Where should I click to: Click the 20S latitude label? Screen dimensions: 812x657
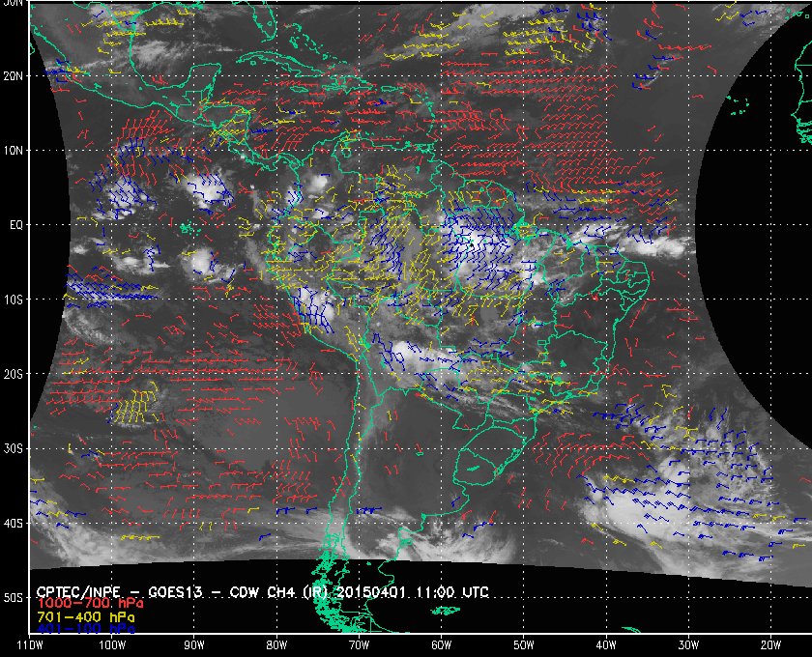tap(13, 374)
